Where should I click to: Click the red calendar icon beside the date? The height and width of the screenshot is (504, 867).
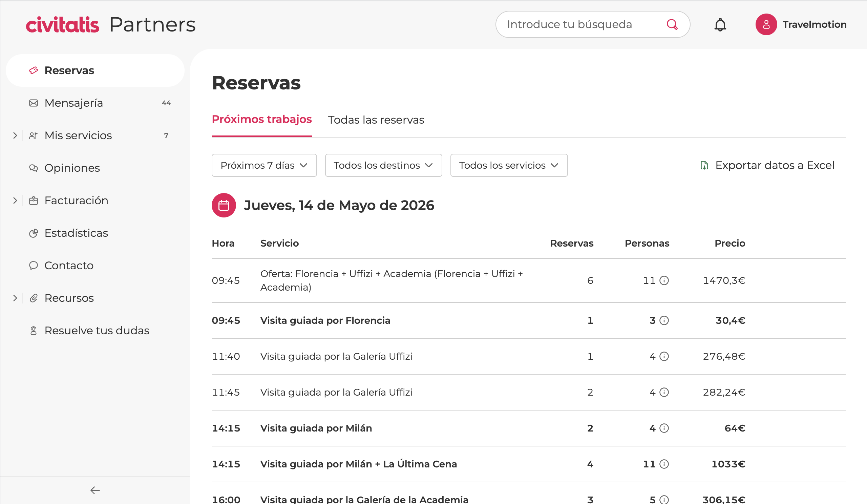(224, 205)
